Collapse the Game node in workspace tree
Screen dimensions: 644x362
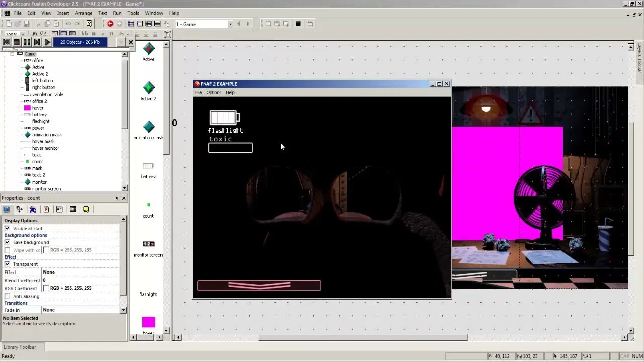[13, 54]
